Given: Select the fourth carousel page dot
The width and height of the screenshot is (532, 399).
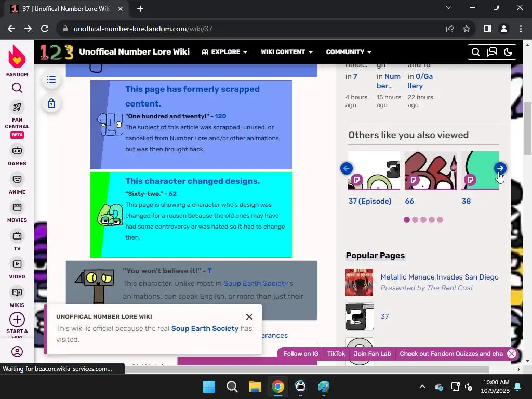Looking at the screenshot, I should 432,220.
